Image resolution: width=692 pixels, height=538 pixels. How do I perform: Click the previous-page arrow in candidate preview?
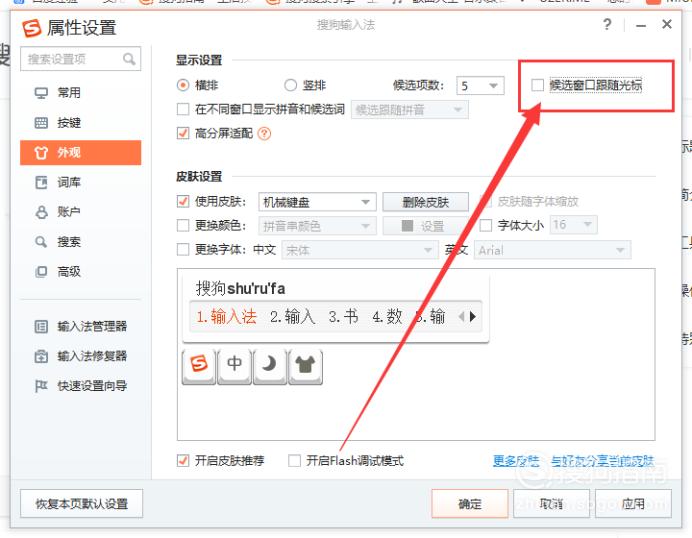pos(462,316)
